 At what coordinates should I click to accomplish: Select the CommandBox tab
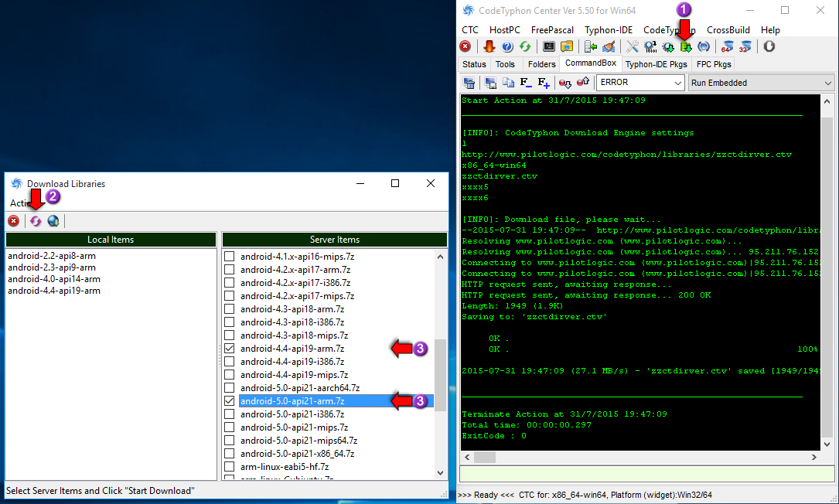(x=591, y=63)
